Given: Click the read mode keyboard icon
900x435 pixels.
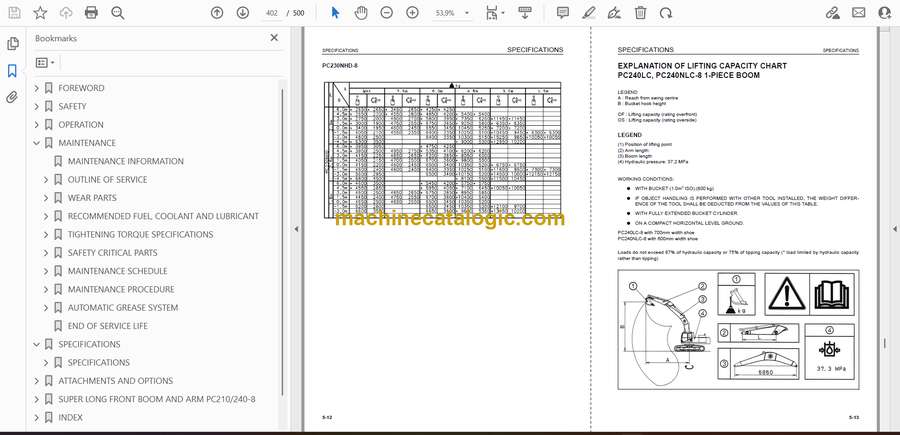Looking at the screenshot, I should point(525,13).
